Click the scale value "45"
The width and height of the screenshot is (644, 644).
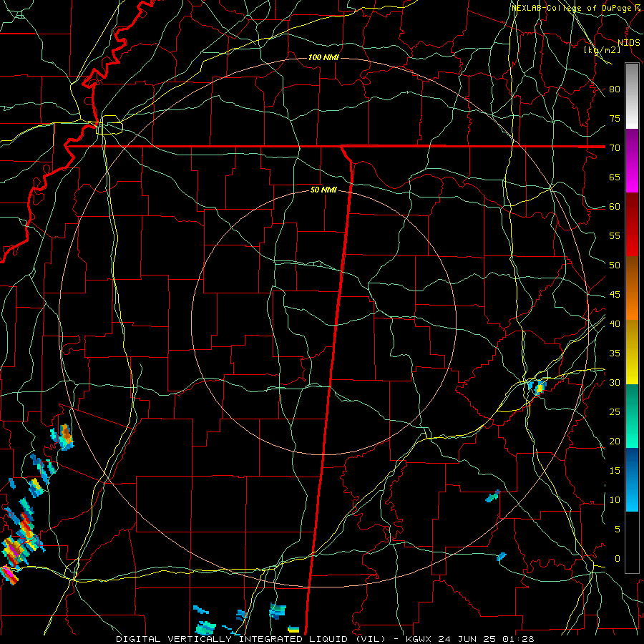[615, 295]
